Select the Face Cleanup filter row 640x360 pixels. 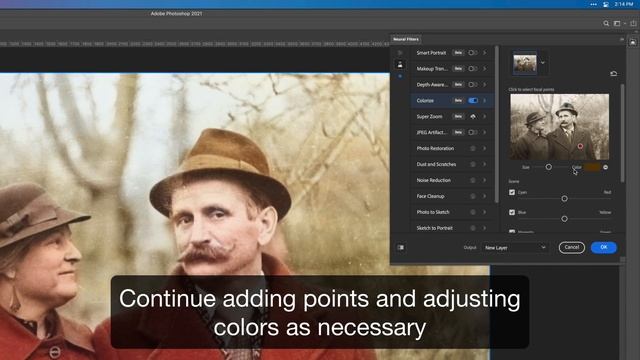tap(452, 196)
